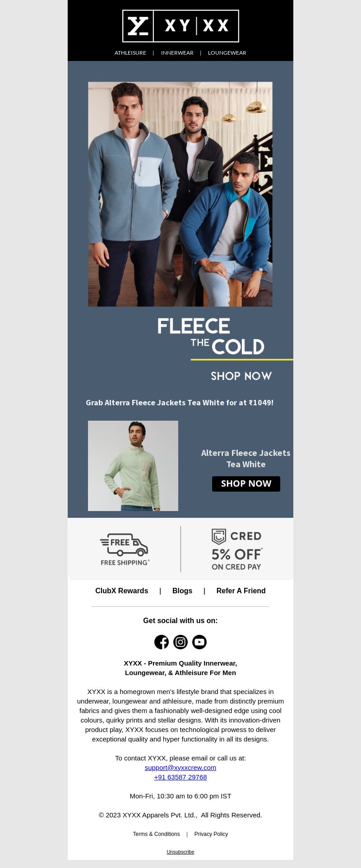Click the free shipping truck icon

[124, 545]
